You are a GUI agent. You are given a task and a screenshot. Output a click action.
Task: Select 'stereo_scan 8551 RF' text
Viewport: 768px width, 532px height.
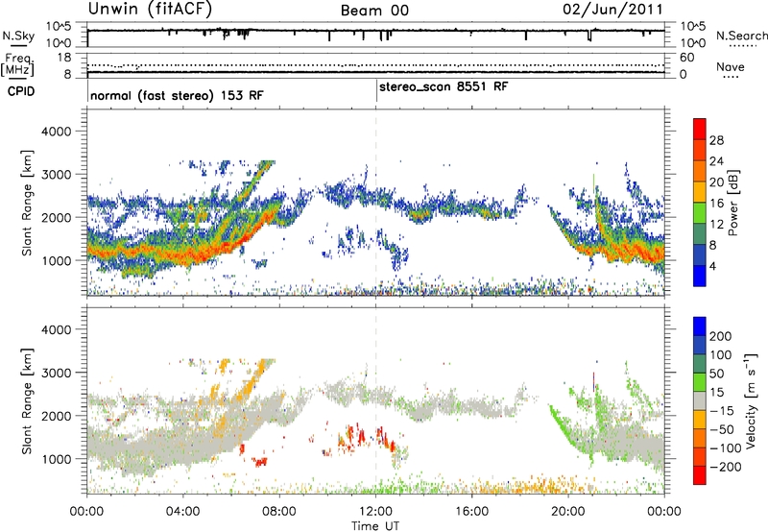coord(444,86)
